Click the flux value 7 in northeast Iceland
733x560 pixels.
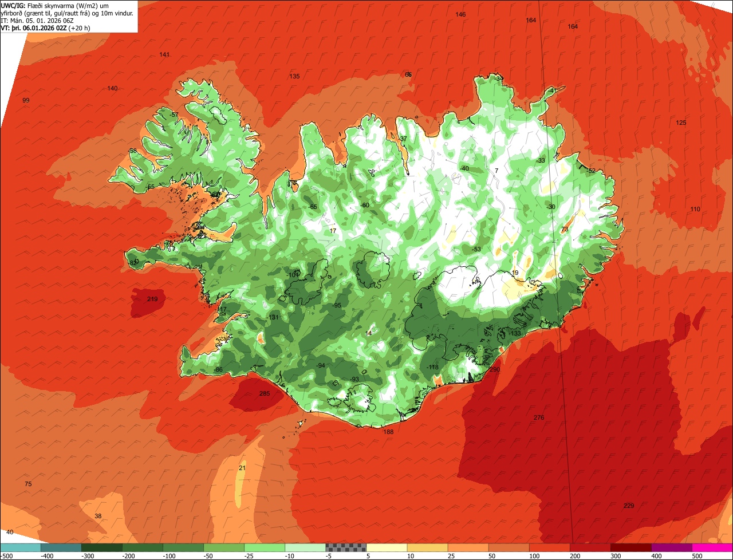[x=496, y=171]
